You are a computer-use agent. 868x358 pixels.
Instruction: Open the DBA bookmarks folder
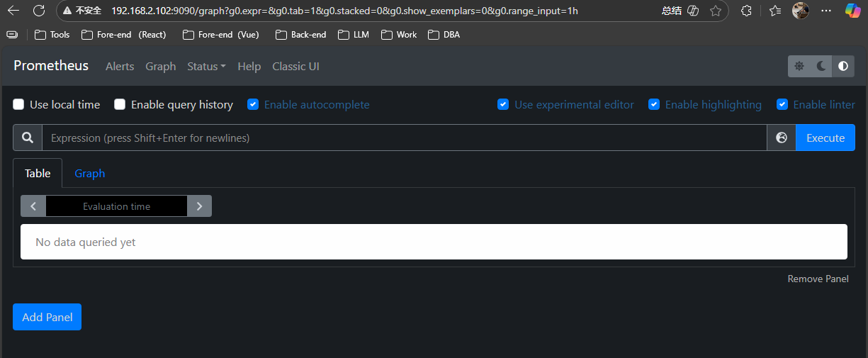(x=444, y=34)
